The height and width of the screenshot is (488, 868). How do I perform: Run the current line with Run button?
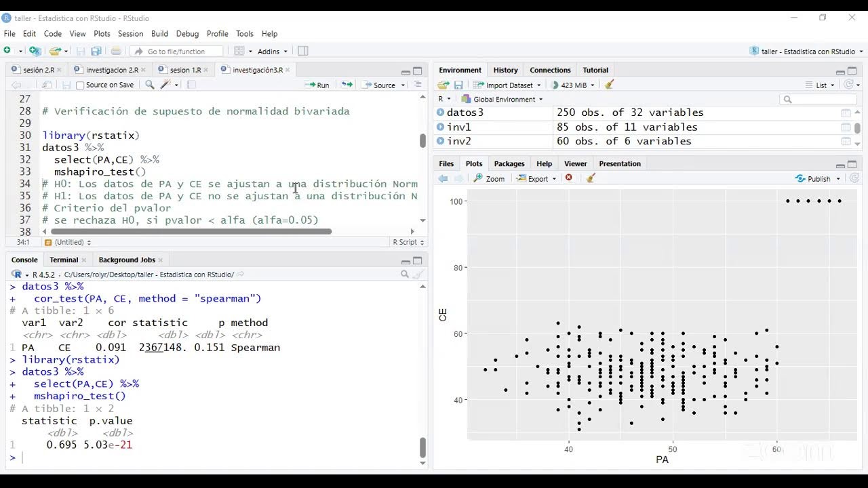(317, 85)
